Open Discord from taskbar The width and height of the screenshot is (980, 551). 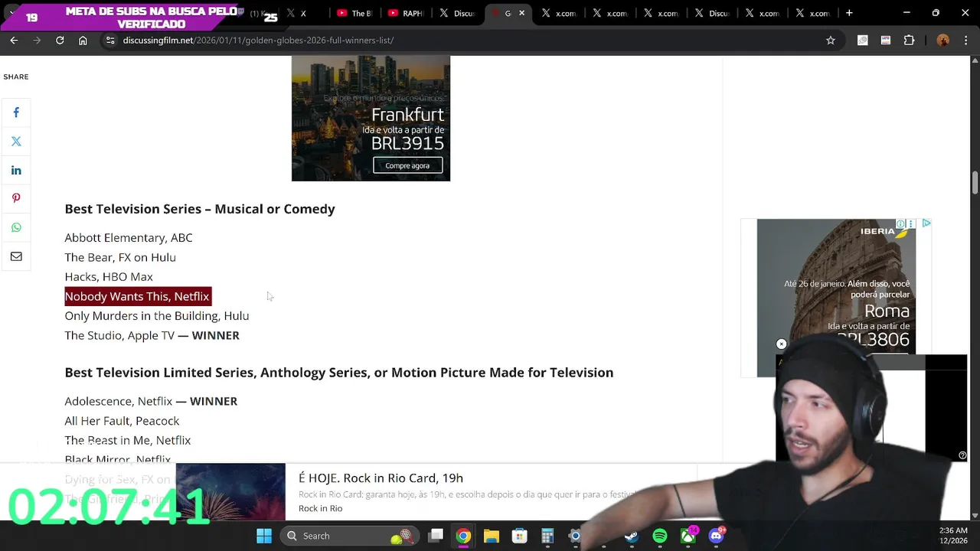pos(716,536)
